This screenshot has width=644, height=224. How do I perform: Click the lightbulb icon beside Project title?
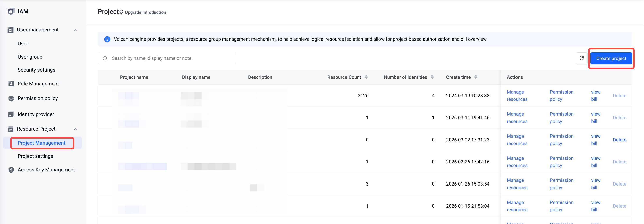(x=121, y=12)
